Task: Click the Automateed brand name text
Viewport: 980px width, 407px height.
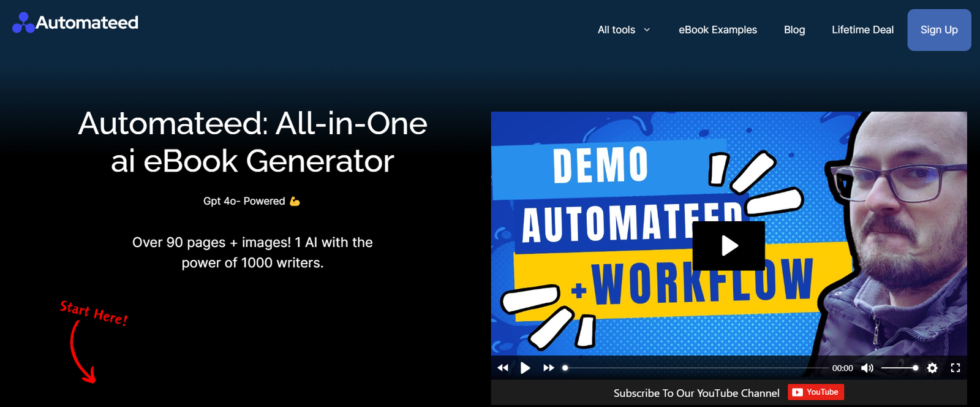Action: point(87,23)
